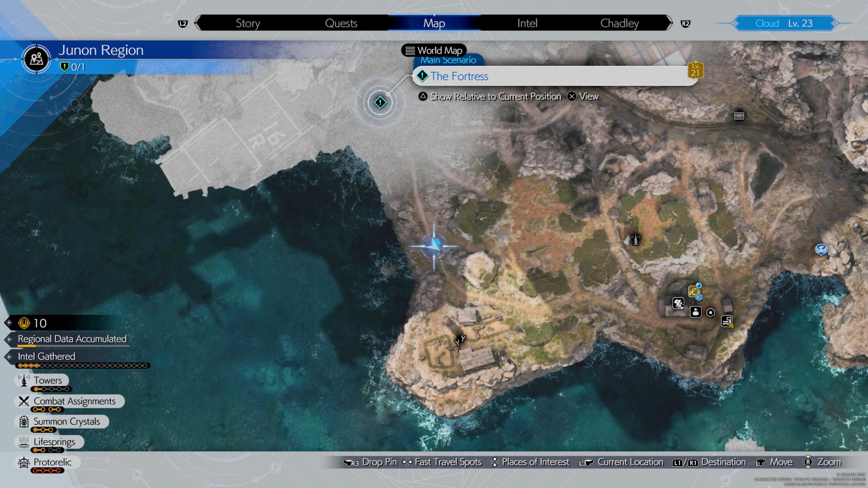Select the Main Scenario objective diamond marker
Screen dimensions: 868x488
pos(380,102)
